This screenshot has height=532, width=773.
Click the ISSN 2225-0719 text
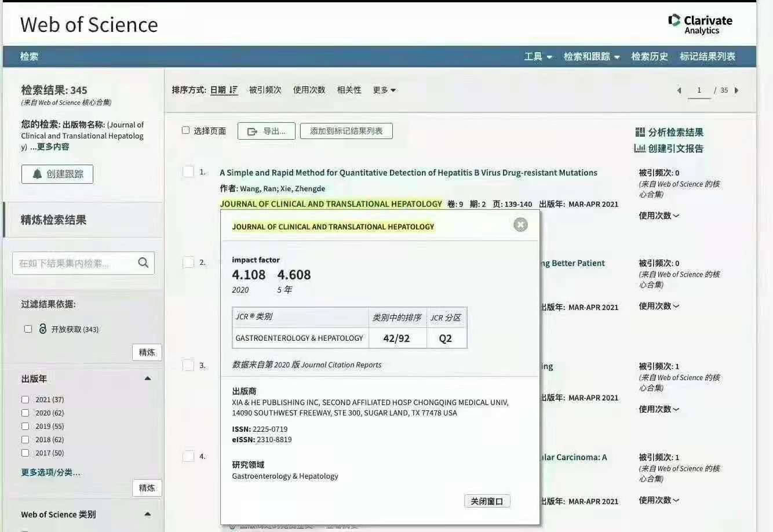260,429
